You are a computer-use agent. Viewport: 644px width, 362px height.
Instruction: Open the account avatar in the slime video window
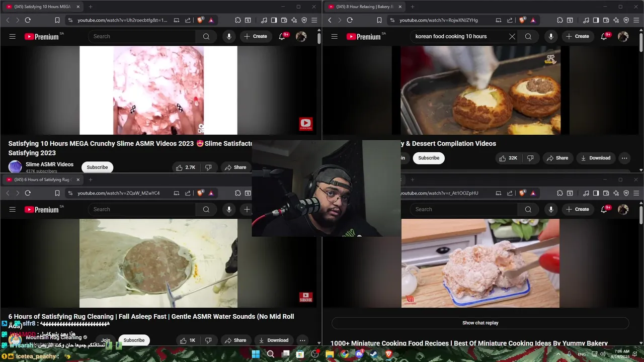(301, 36)
